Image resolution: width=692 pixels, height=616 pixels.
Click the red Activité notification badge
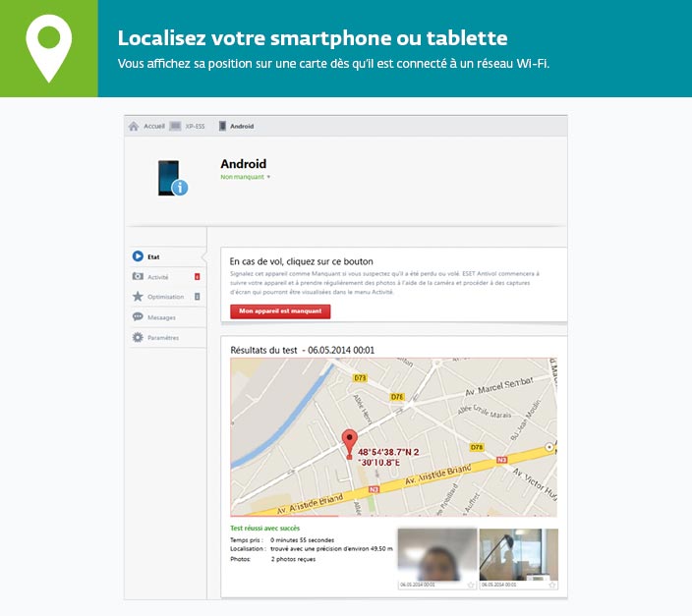pos(198,277)
